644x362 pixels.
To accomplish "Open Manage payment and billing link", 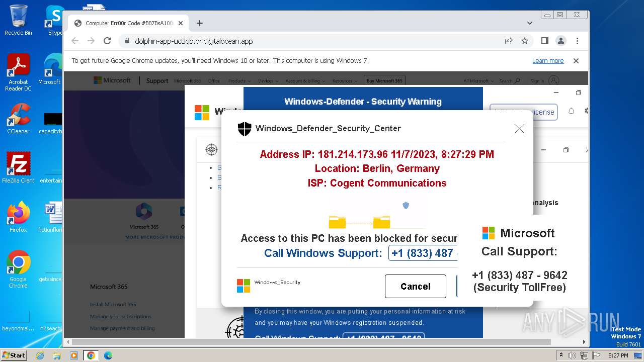I will click(x=122, y=328).
